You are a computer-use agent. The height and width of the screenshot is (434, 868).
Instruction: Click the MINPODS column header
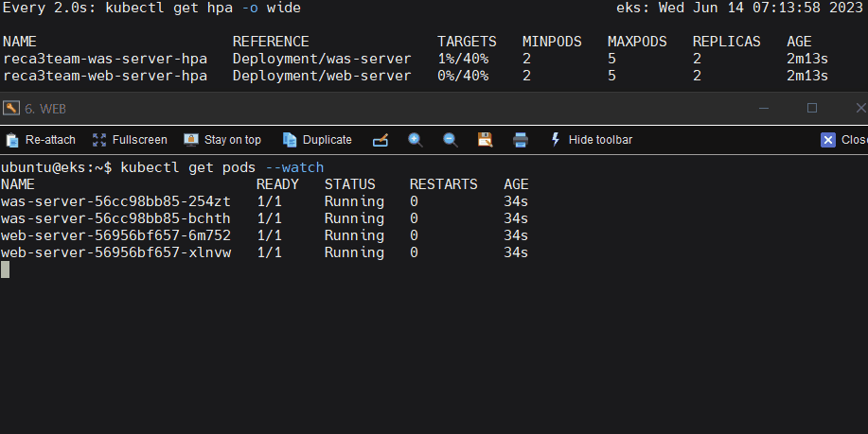click(x=552, y=42)
